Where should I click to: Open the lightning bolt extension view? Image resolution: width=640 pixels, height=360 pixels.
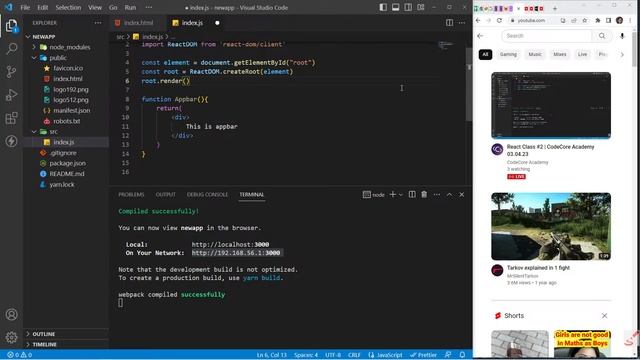(11, 141)
